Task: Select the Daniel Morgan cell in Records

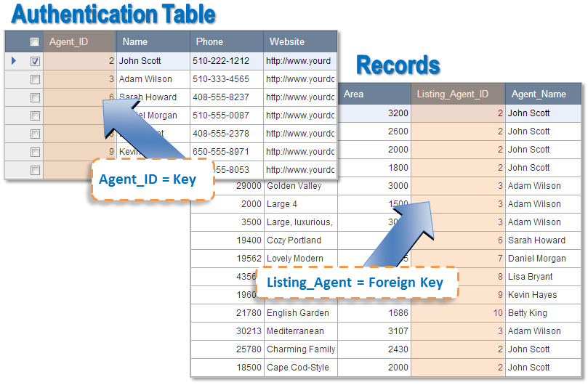Action: pos(543,259)
